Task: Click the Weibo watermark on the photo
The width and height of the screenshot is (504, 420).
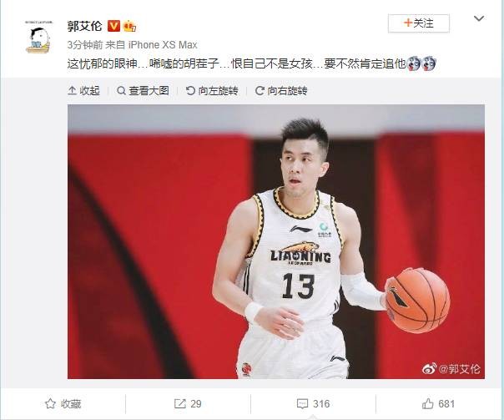Action: pyautogui.click(x=451, y=368)
